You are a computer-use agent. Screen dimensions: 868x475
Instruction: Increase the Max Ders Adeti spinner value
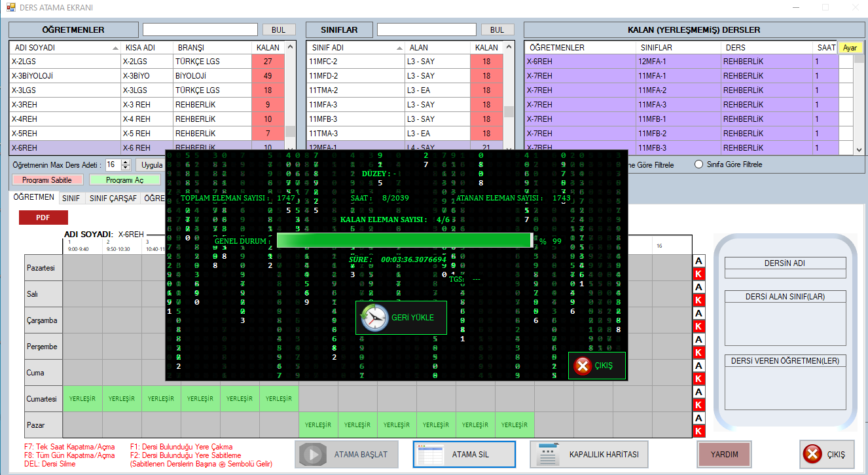coord(126,162)
